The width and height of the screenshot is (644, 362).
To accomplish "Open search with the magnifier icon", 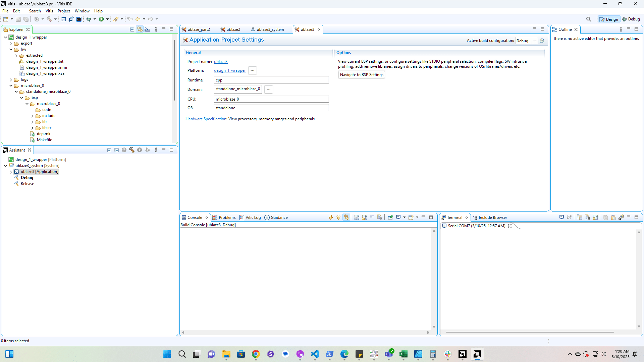I will (x=589, y=19).
